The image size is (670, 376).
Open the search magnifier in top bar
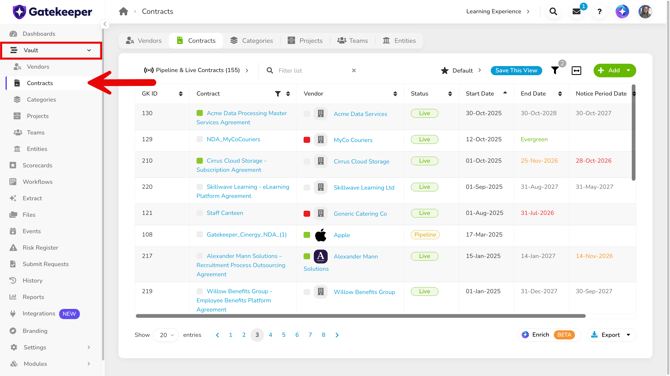tap(553, 12)
